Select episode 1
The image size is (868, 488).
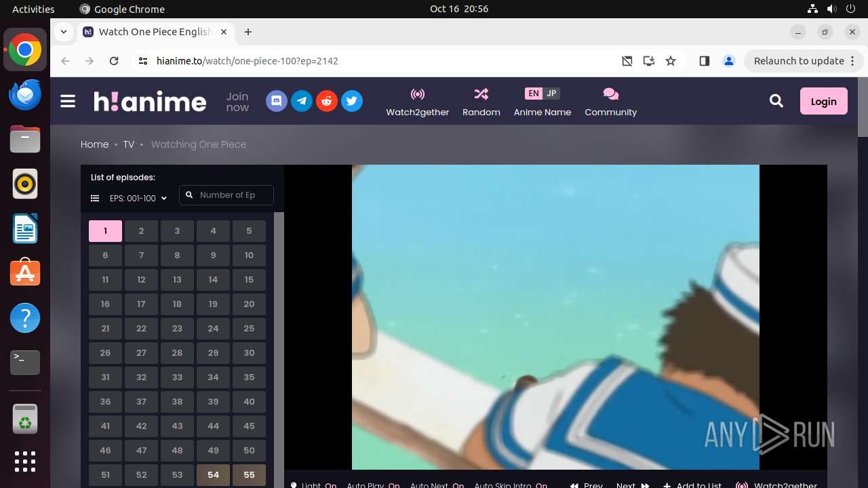105,231
